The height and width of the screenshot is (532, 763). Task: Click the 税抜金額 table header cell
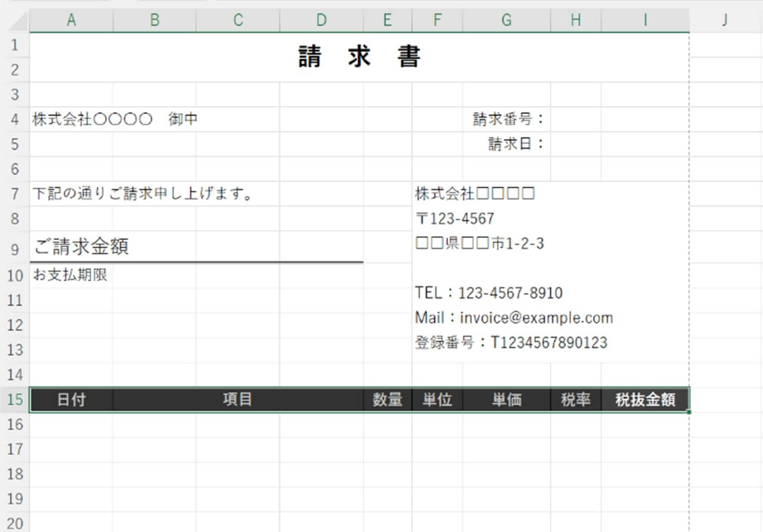(646, 400)
